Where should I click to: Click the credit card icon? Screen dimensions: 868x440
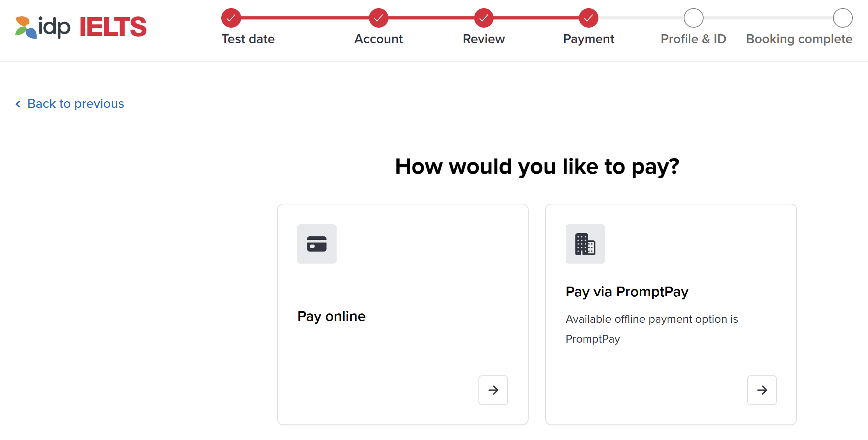point(317,244)
